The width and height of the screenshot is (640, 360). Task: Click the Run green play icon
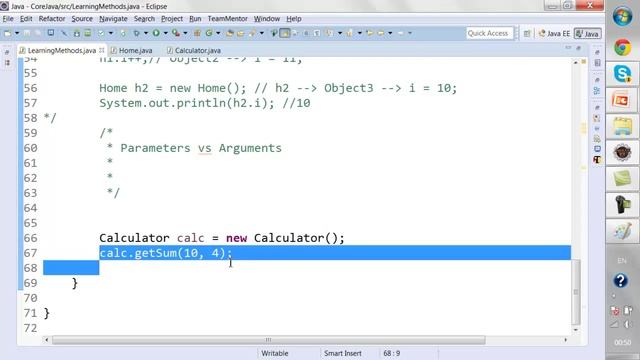point(156,33)
